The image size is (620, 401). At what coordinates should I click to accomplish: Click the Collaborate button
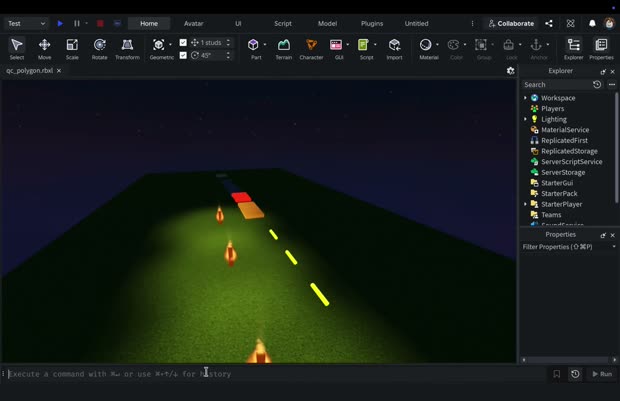point(511,23)
